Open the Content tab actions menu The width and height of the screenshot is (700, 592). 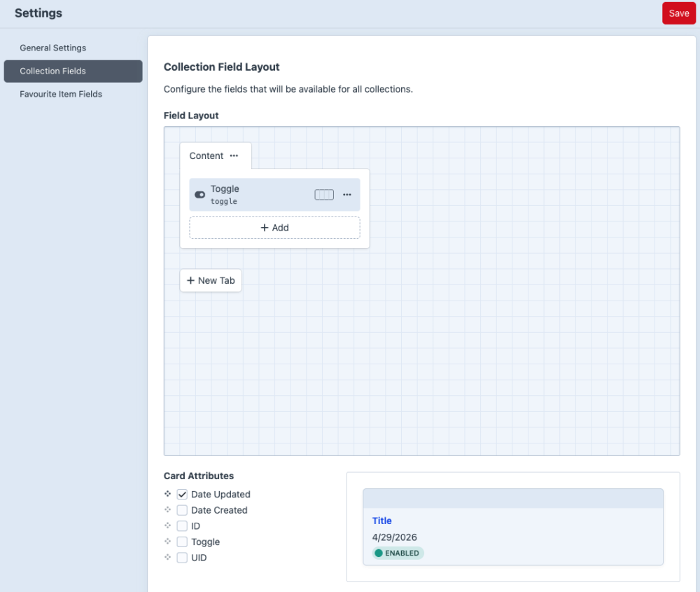pos(234,156)
